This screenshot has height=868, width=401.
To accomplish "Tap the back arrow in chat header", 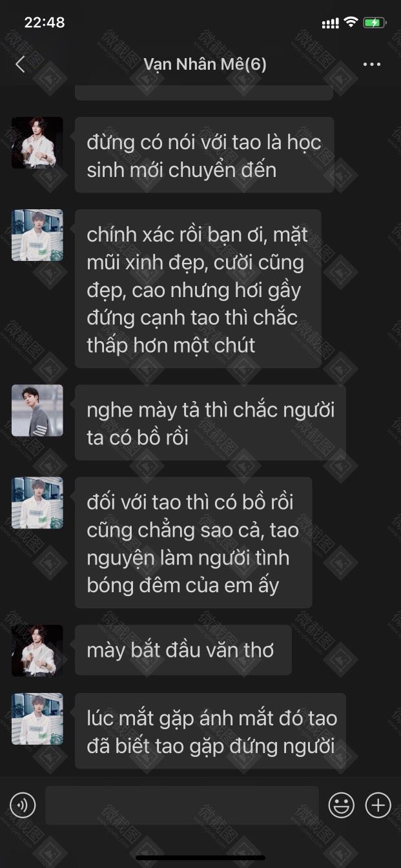I will 20,64.
